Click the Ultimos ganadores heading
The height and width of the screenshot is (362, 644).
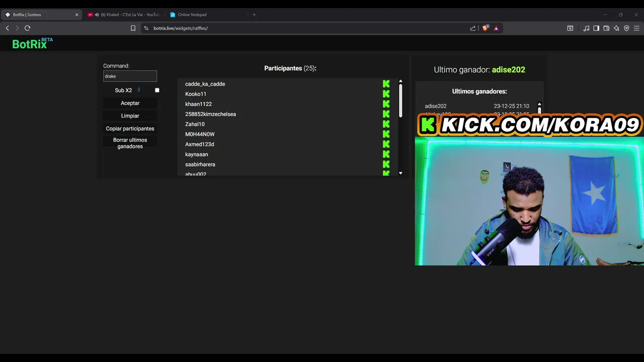coord(479,91)
